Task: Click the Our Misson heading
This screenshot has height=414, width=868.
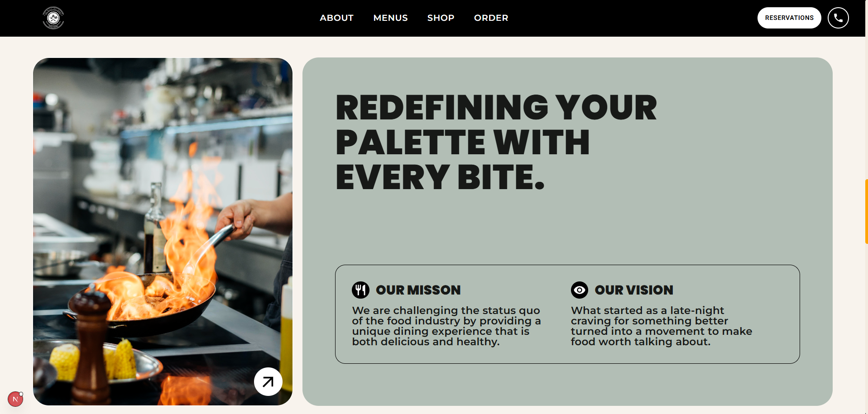Action: [x=418, y=290]
